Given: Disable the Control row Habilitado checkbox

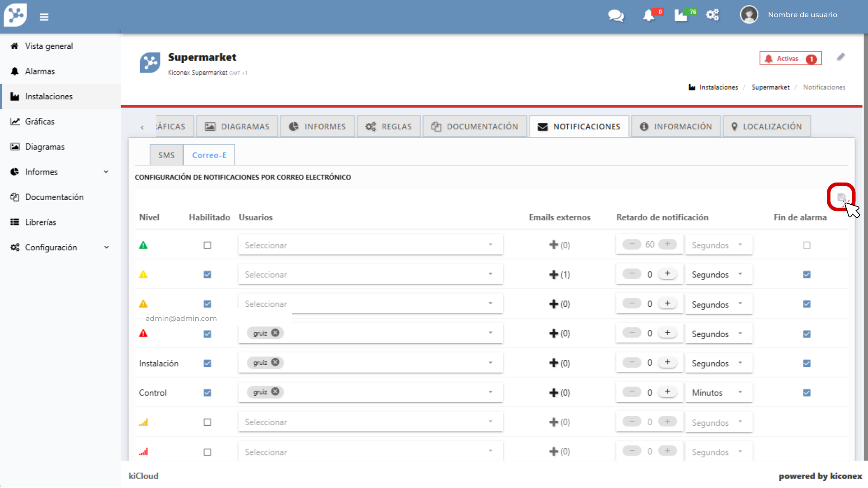Looking at the screenshot, I should [x=208, y=393].
